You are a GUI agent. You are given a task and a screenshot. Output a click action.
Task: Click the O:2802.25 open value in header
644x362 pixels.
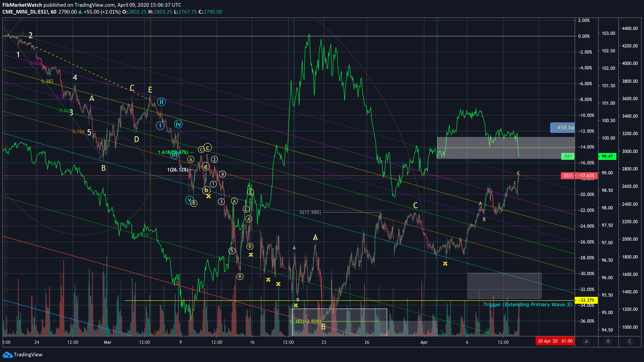(134, 12)
